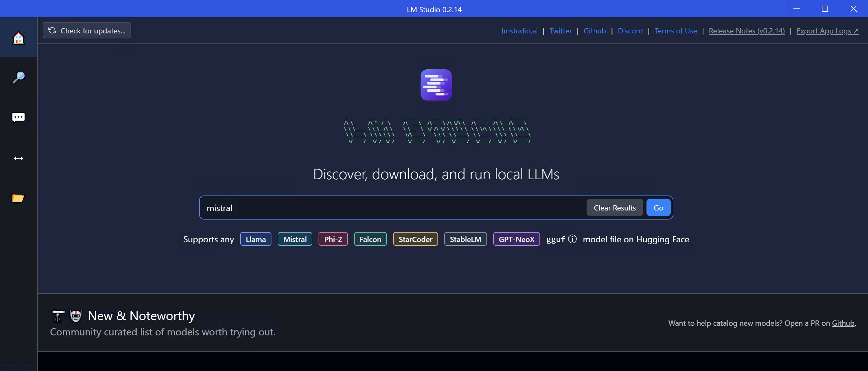Click the LM Studio logo above the banner

point(436,85)
